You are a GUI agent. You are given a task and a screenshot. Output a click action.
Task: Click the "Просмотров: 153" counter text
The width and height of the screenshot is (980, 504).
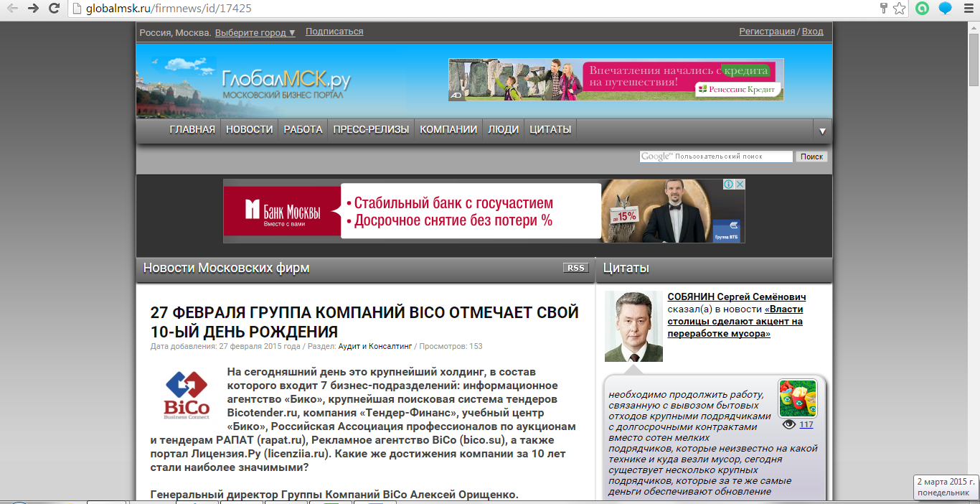click(x=451, y=346)
